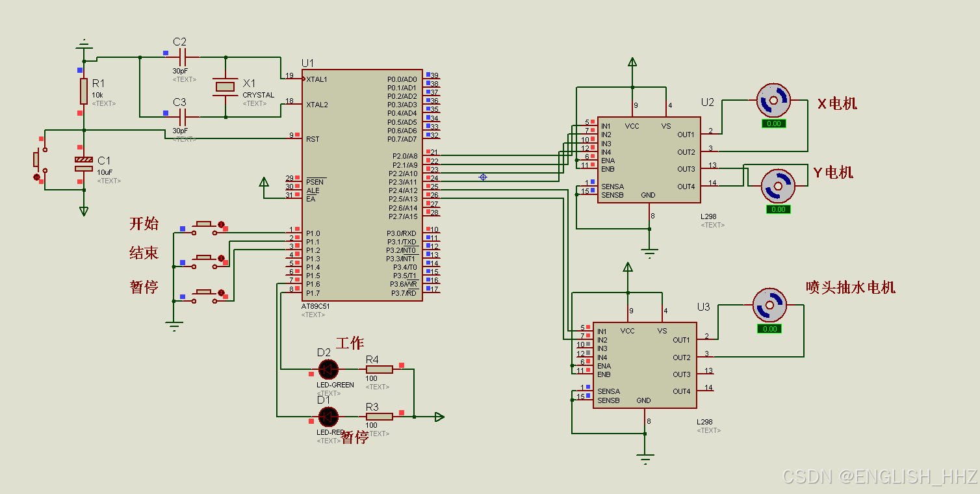The height and width of the screenshot is (494, 980).
Task: Click the L298 label under U2
Action: tap(708, 216)
